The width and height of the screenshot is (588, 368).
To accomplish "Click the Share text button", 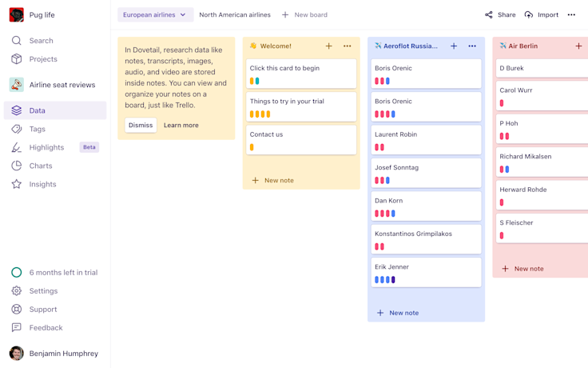I will point(507,14).
